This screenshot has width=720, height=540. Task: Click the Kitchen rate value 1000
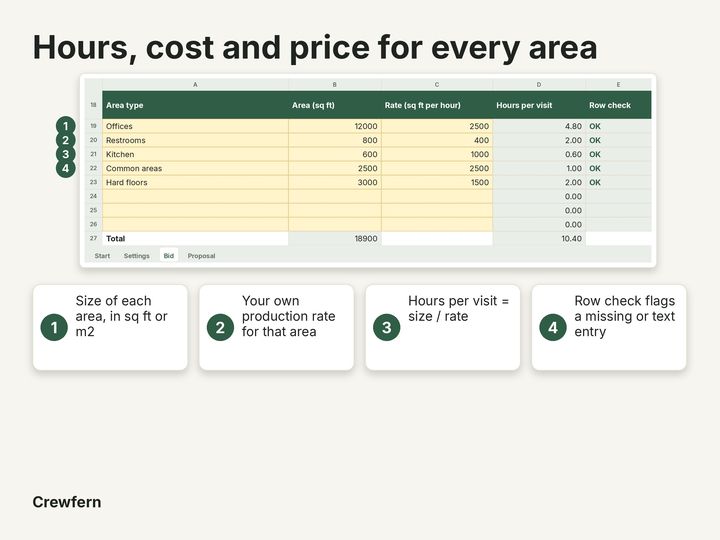pos(480,154)
